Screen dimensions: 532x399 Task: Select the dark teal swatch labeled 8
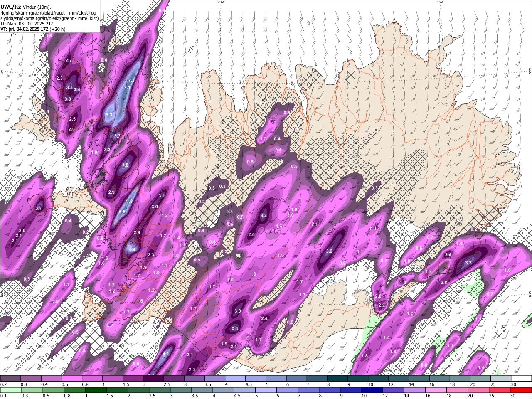[337, 379]
